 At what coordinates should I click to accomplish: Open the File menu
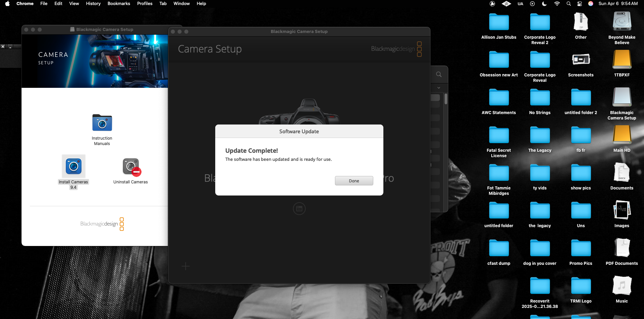(x=44, y=3)
